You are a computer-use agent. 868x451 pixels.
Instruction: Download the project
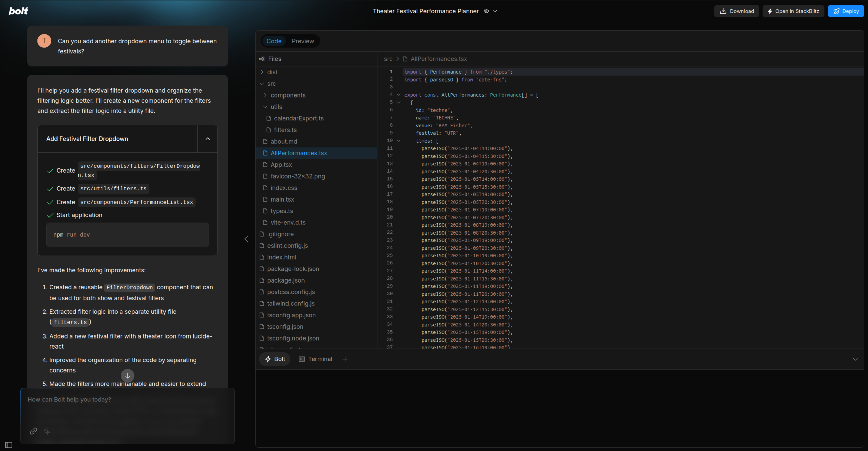[x=736, y=11]
